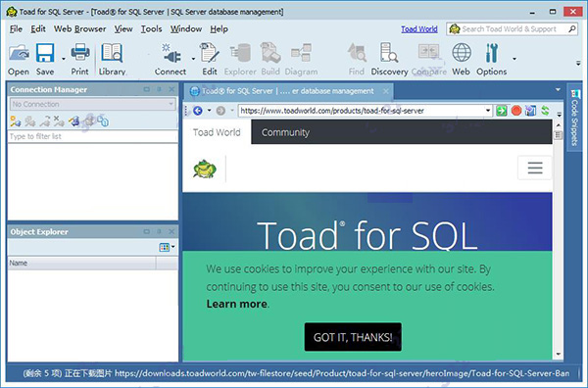Viewport: 588px width, 388px height.
Task: Follow the Toad World link
Action: tap(419, 28)
